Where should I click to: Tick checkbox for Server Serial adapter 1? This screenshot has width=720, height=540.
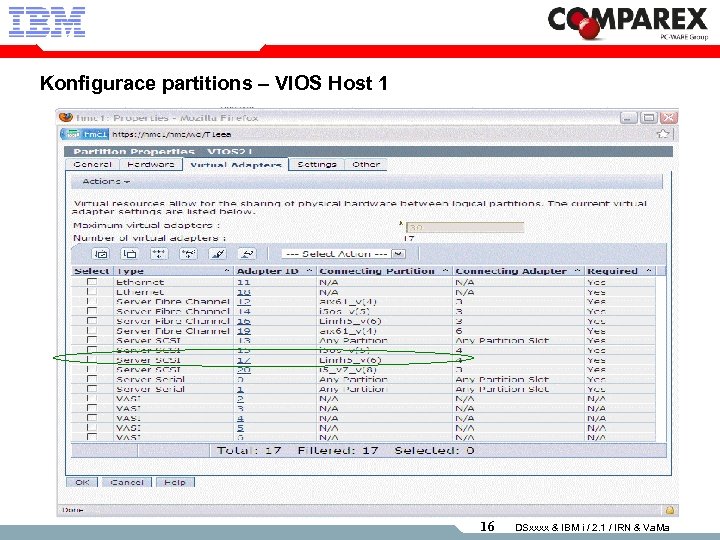[92, 388]
